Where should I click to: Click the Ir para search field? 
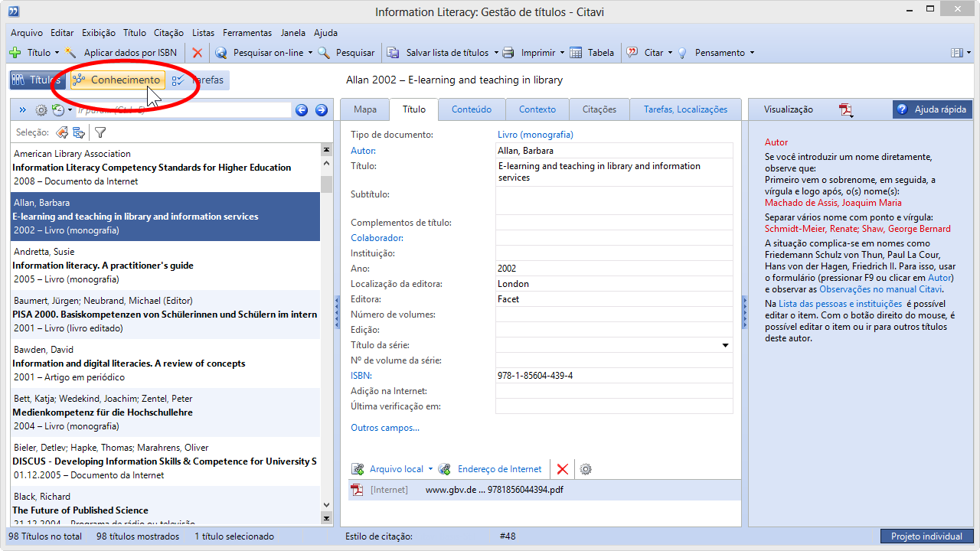point(183,110)
